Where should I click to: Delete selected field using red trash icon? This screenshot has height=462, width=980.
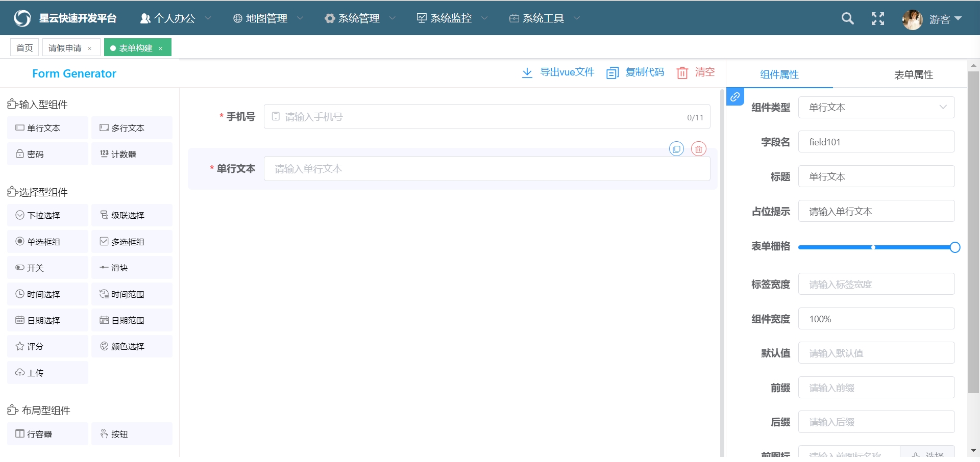pyautogui.click(x=698, y=149)
